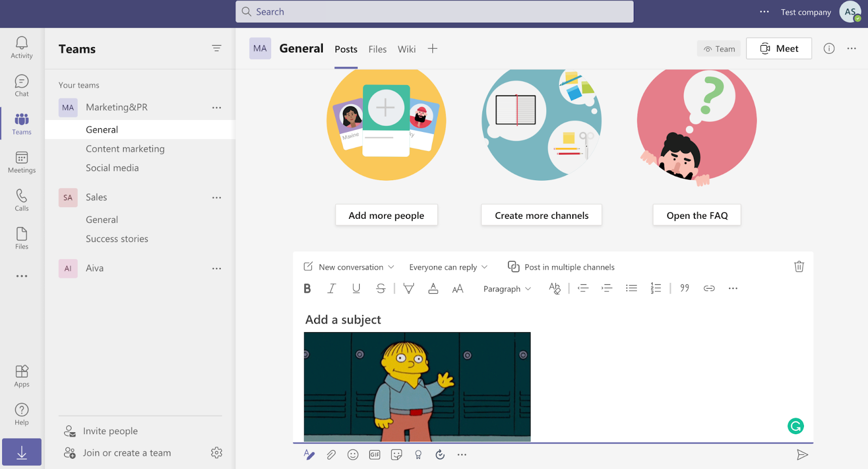Open the Praise badge option
Viewport: 868px width, 469px height.
[418, 455]
